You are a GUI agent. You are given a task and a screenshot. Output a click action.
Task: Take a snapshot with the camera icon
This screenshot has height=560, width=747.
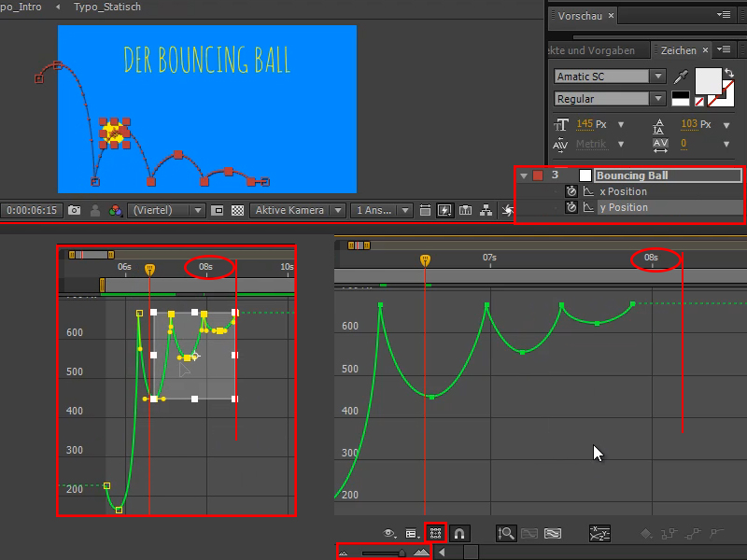75,210
